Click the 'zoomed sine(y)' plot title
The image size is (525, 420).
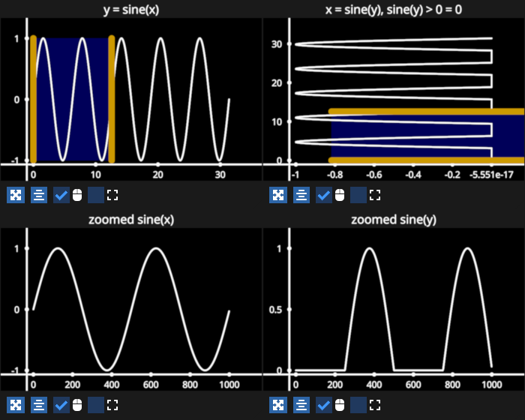394,220
